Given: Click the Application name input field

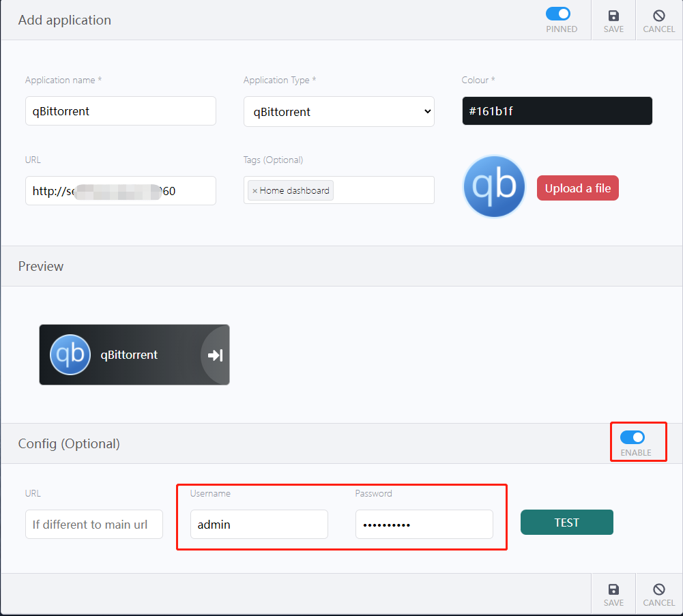Looking at the screenshot, I should click(x=121, y=111).
